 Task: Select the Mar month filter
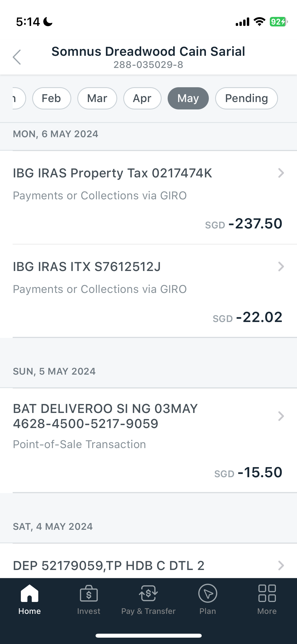[x=97, y=98]
